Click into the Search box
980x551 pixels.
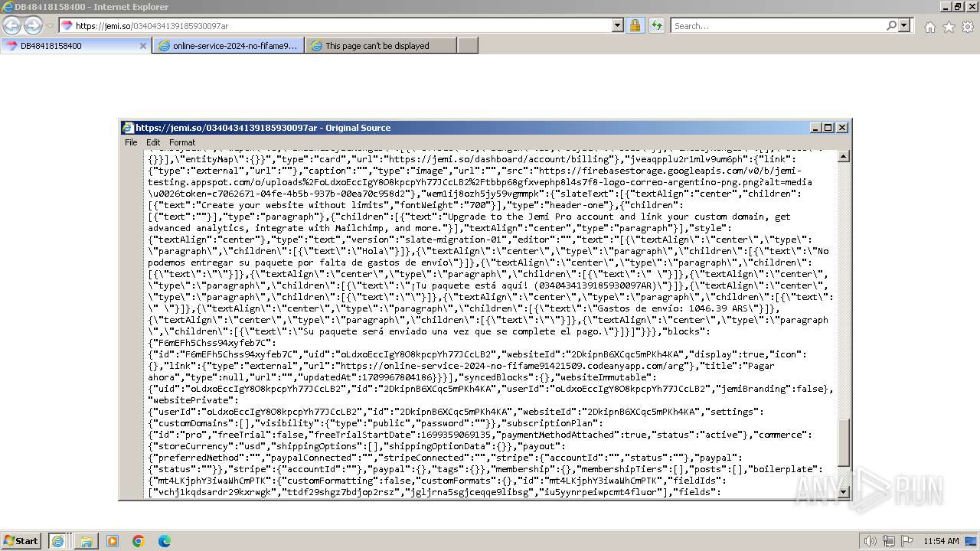778,25
